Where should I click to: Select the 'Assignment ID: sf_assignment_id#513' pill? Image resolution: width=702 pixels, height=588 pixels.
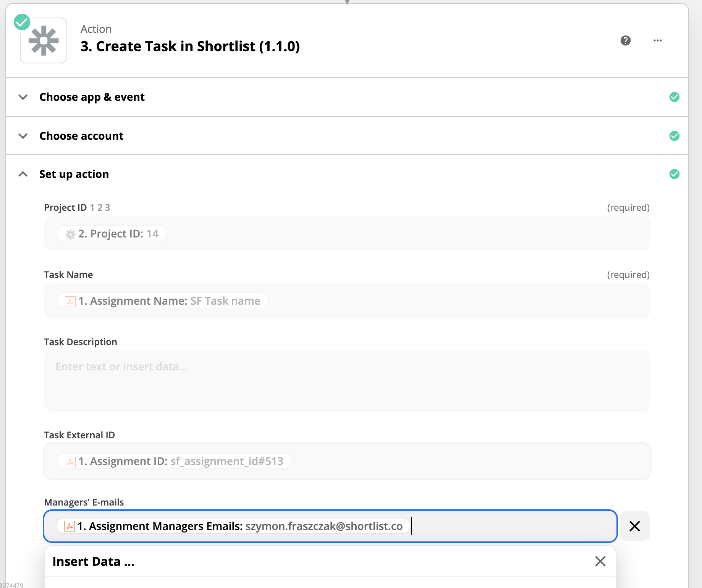(x=174, y=461)
